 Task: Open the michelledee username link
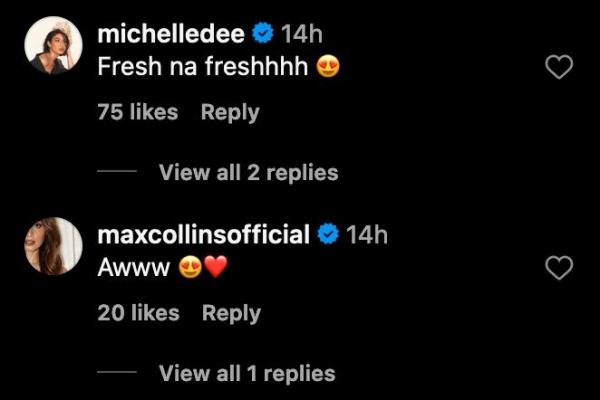(x=171, y=35)
